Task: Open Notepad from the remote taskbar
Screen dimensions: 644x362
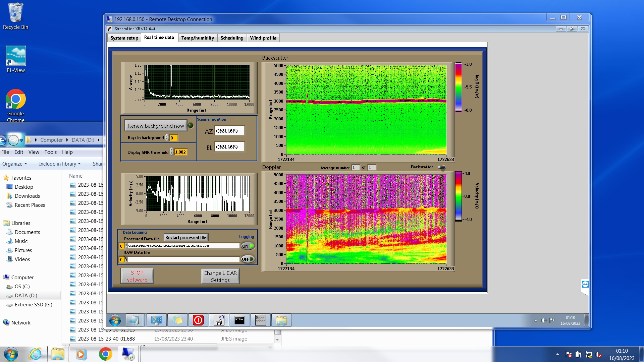Action: click(x=134, y=320)
